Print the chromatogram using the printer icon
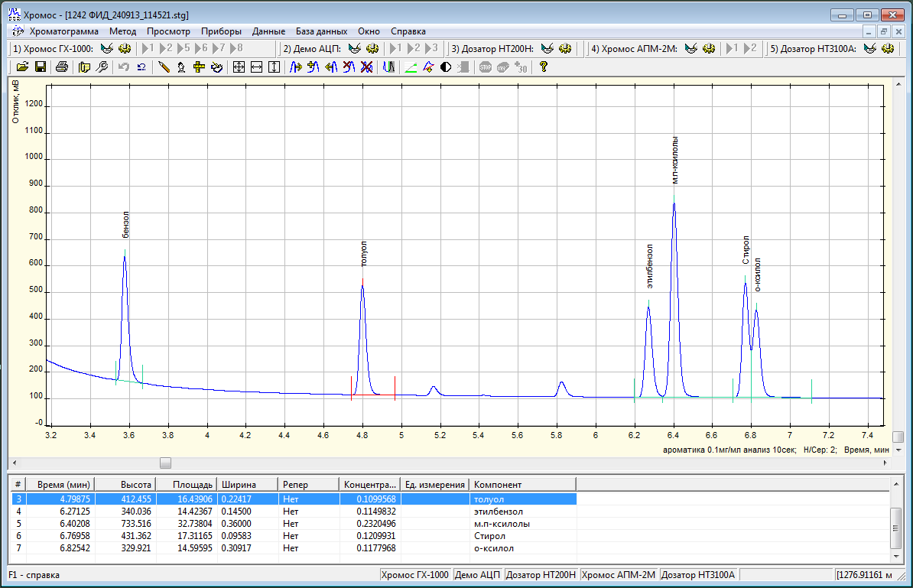This screenshot has width=913, height=588. pos(61,67)
